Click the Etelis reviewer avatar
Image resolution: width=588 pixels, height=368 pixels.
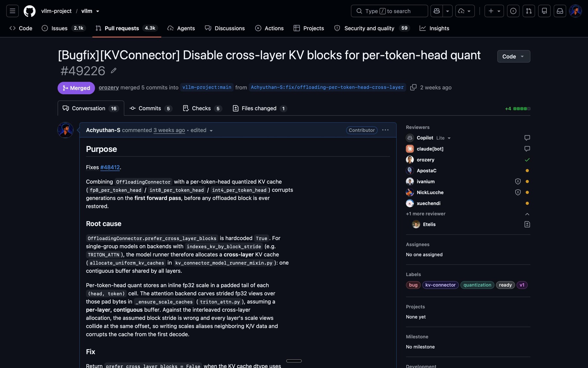pos(416,224)
